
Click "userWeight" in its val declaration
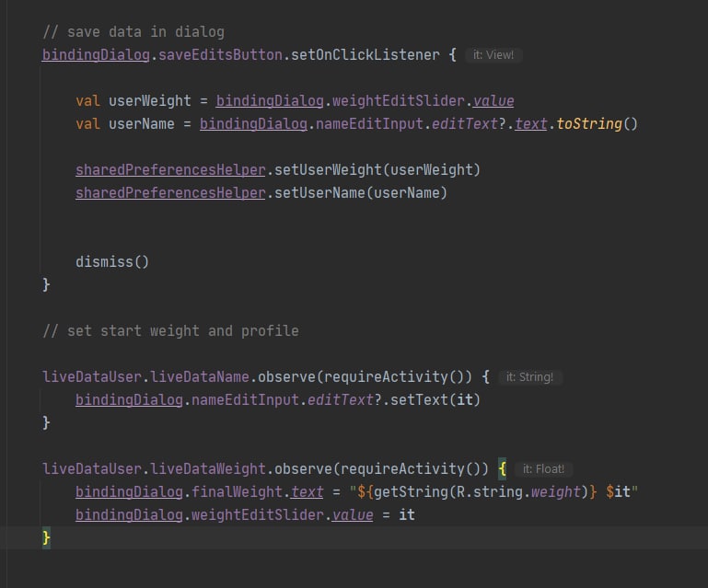149,100
